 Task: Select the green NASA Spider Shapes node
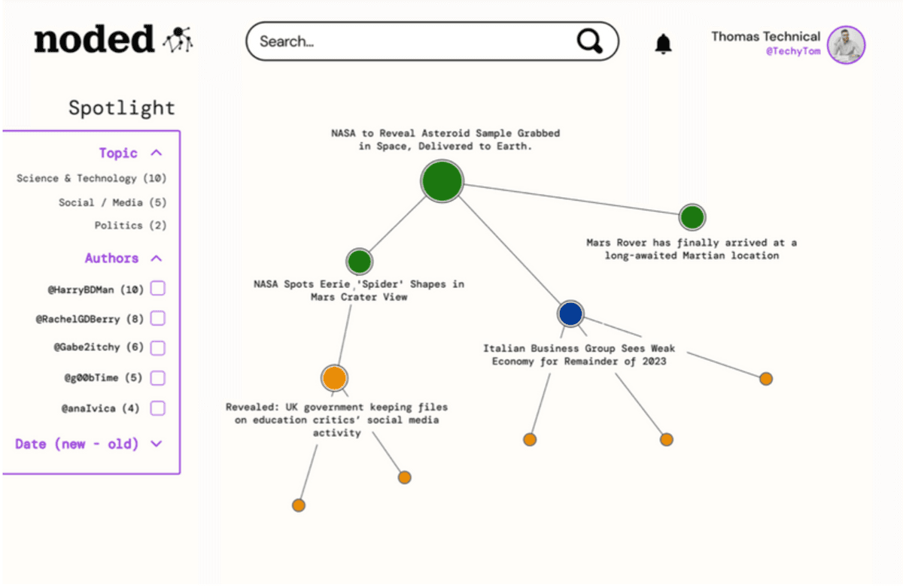(x=360, y=262)
